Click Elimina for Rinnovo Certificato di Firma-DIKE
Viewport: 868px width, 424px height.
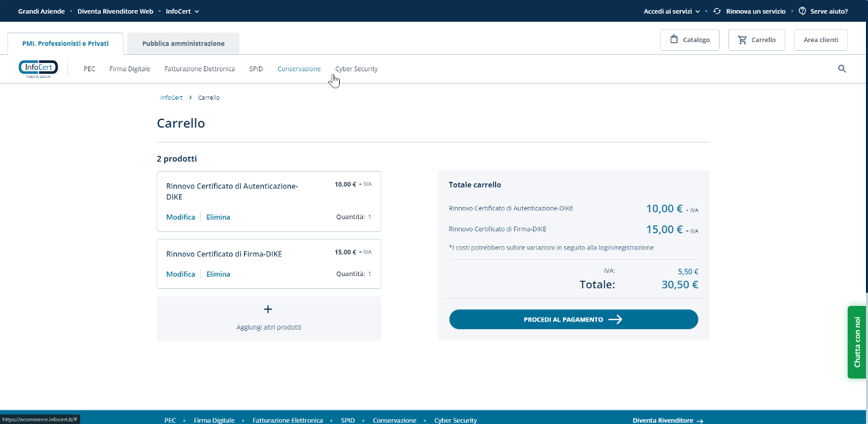[x=218, y=274]
